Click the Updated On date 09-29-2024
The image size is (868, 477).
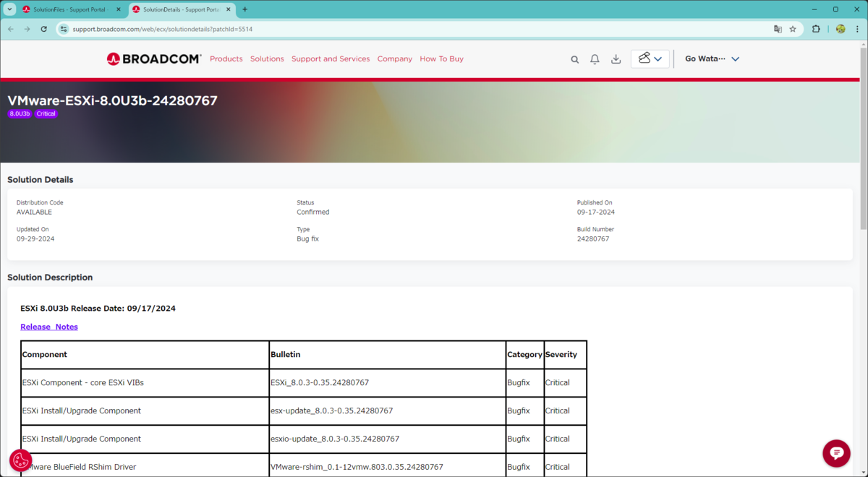(x=35, y=239)
